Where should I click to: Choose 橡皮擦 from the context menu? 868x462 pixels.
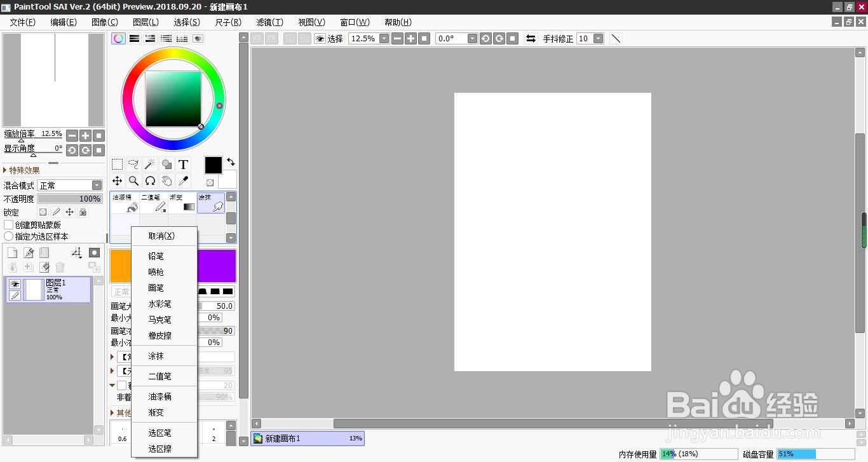[165, 336]
